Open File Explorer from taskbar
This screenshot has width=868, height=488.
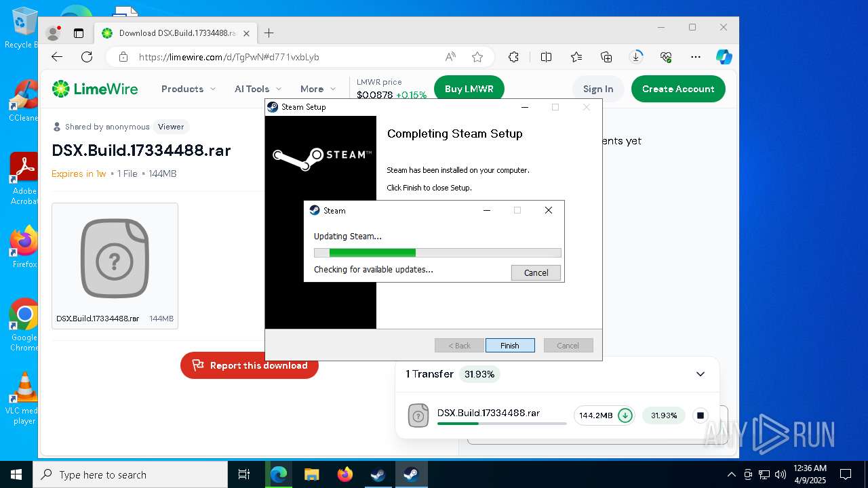click(311, 474)
